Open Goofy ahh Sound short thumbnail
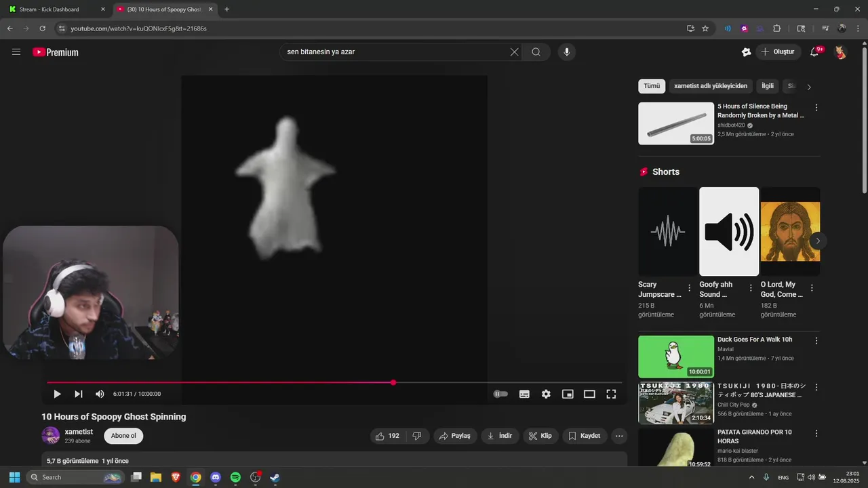 coord(729,231)
